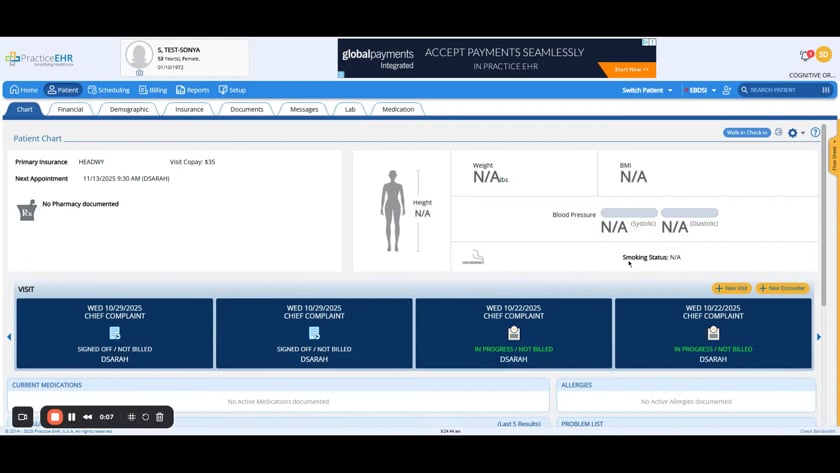Click the New Visit button
This screenshot has width=840, height=473.
point(731,288)
